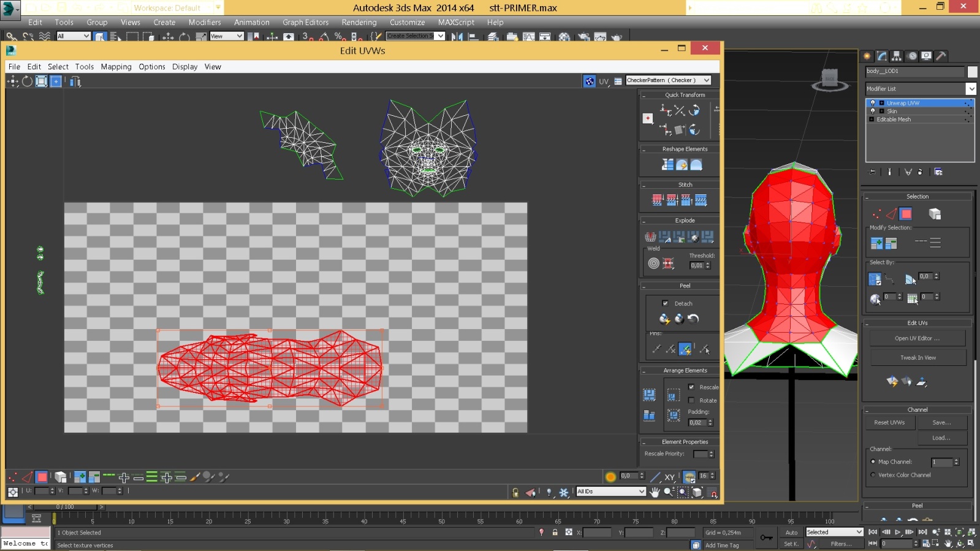Click the Pack Custom arrange icon
Screen dimensions: 980x551
pyautogui.click(x=649, y=395)
